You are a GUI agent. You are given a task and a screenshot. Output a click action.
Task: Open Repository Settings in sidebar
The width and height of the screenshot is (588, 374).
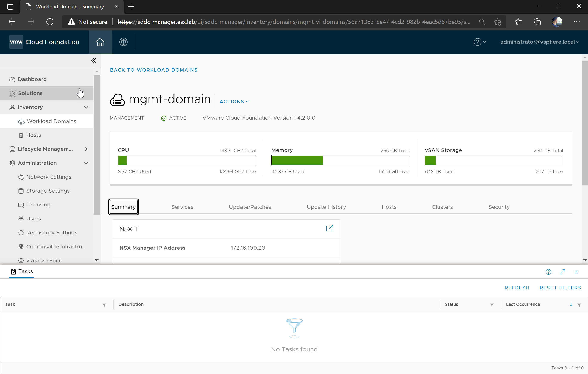point(46,232)
